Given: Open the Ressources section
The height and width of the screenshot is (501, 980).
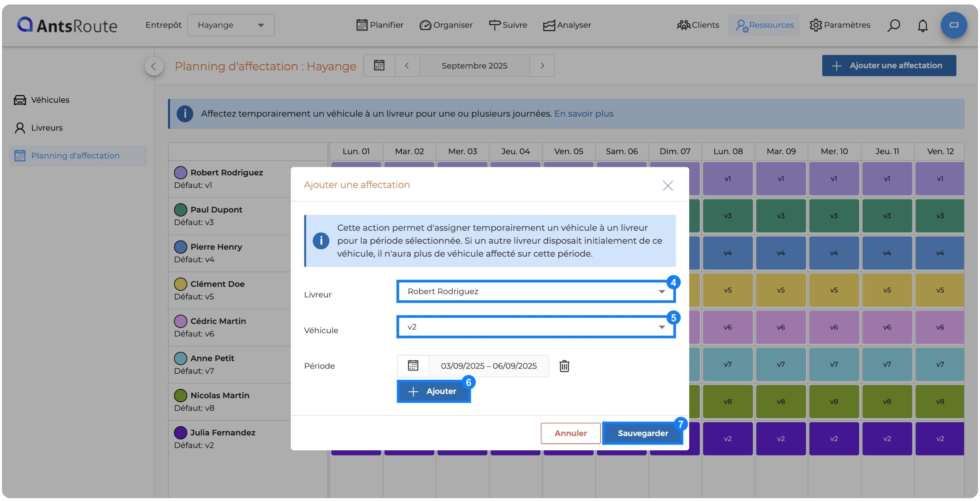Looking at the screenshot, I should tap(764, 25).
